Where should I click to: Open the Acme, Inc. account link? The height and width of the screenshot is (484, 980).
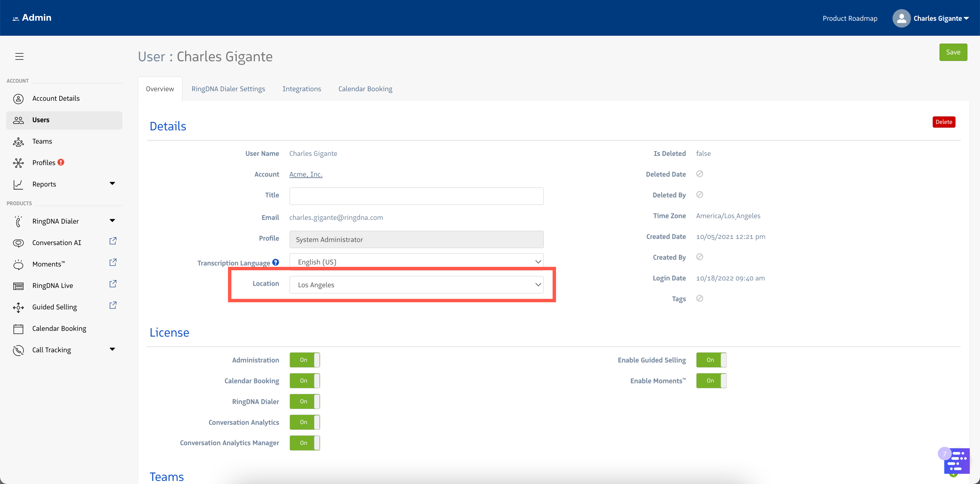(306, 174)
